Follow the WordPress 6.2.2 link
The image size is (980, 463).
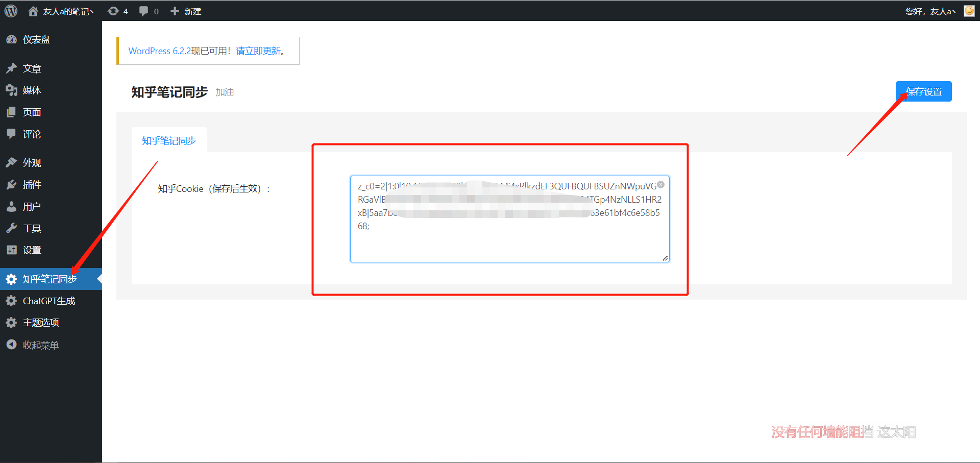click(159, 51)
